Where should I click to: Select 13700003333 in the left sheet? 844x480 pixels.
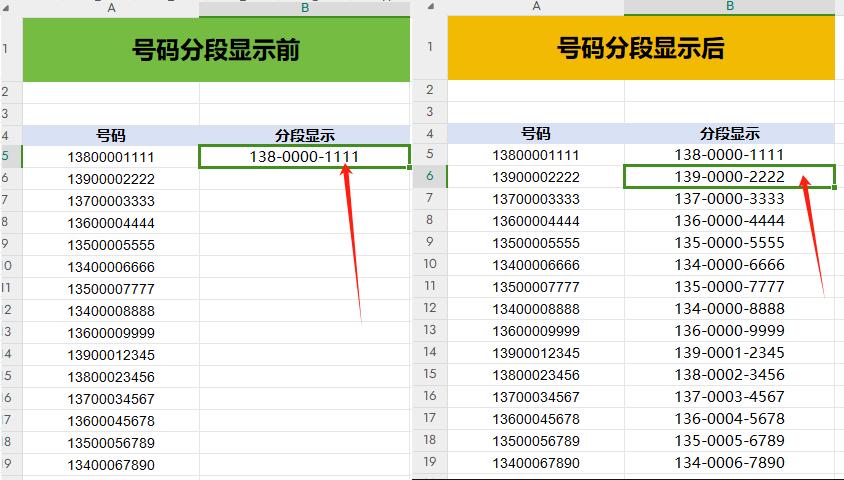click(x=111, y=201)
